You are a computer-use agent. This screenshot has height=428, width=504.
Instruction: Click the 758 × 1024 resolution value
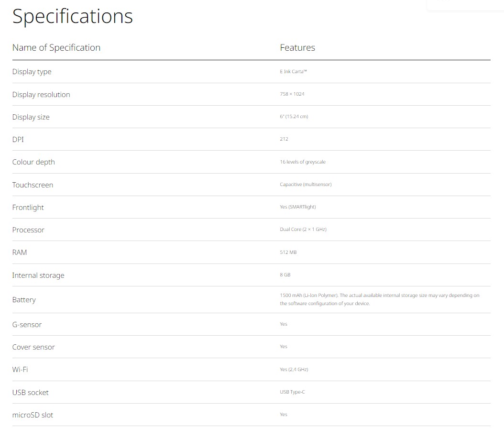point(292,94)
